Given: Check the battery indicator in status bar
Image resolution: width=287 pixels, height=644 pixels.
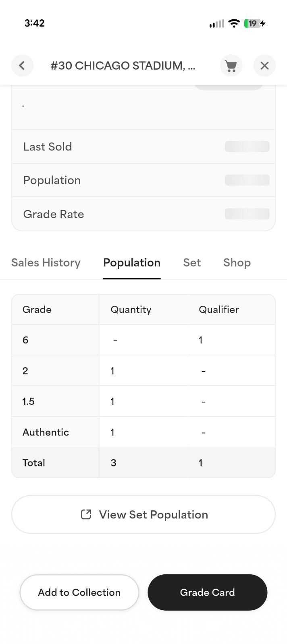Looking at the screenshot, I should coord(255,23).
